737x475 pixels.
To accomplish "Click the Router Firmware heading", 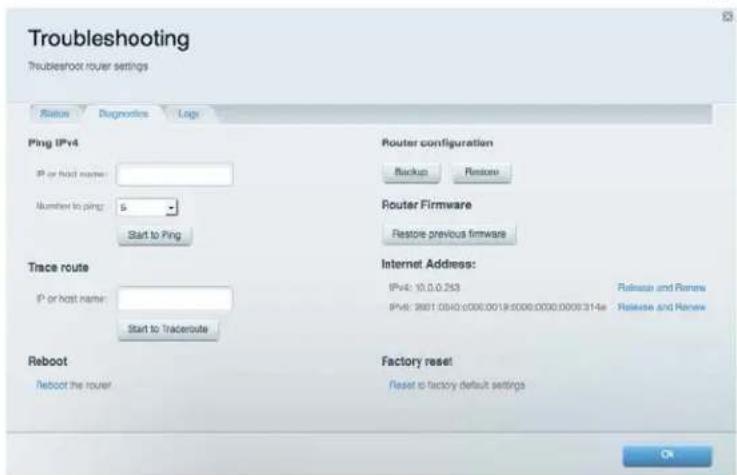I will [x=426, y=205].
